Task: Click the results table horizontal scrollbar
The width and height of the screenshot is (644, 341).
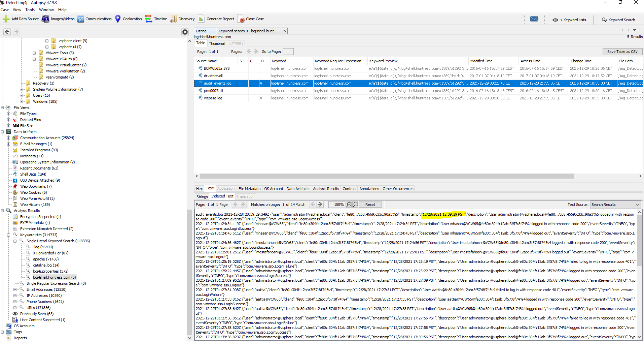Action: pyautogui.click(x=387, y=176)
